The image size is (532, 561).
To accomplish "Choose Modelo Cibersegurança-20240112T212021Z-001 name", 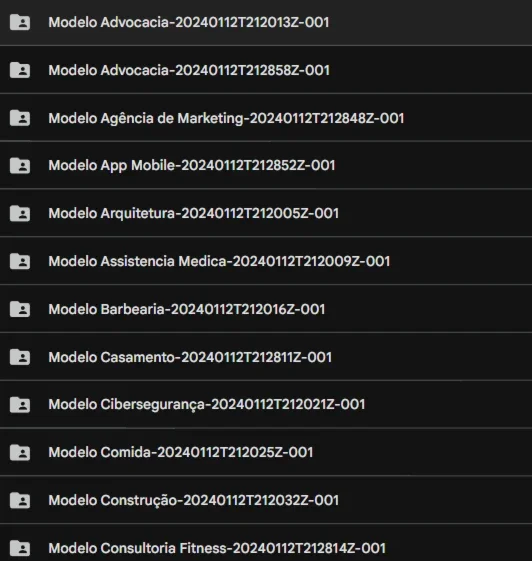I will [207, 405].
